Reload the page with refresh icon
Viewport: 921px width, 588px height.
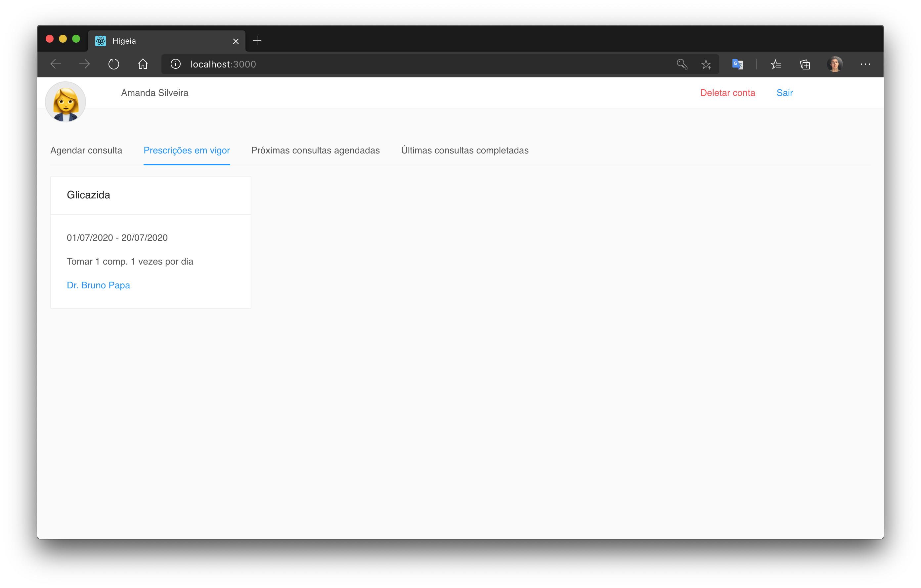point(113,64)
